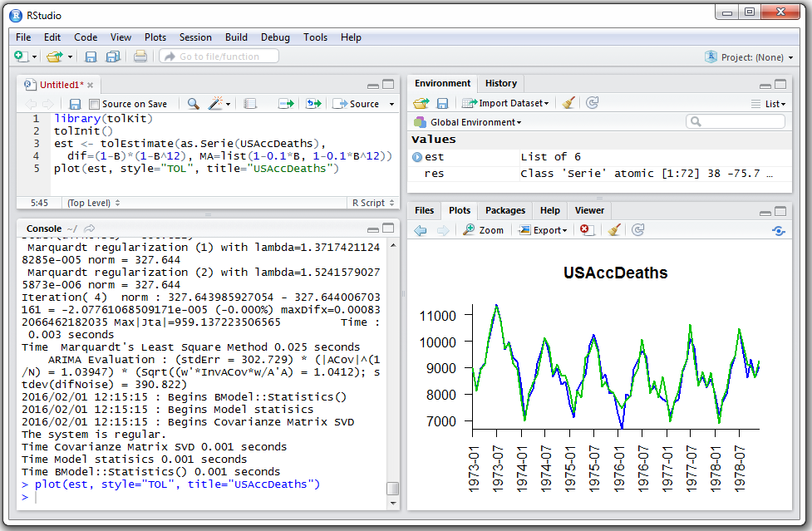Click the Source button in editor

357,104
